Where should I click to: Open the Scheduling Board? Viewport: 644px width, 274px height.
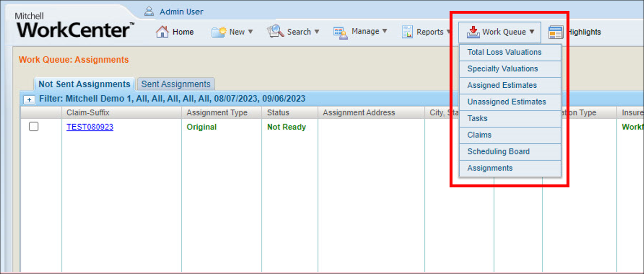coord(510,152)
